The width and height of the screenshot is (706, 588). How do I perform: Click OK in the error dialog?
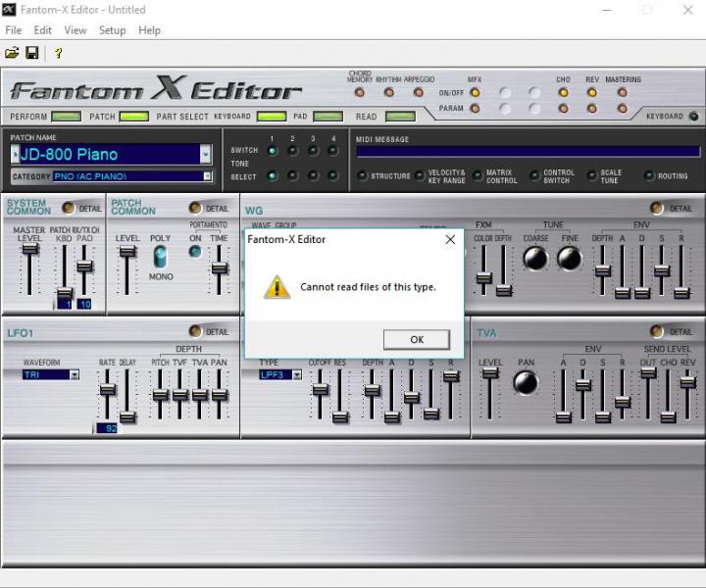point(417,340)
